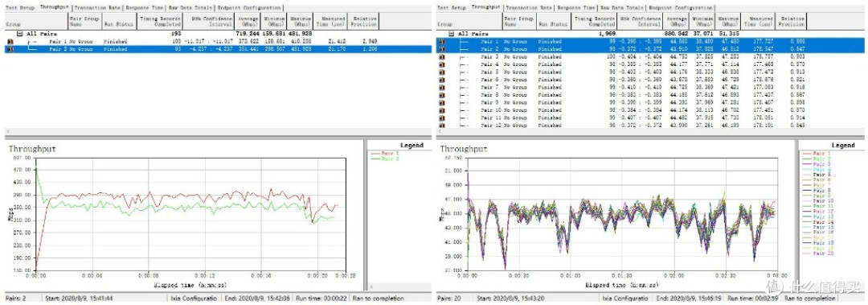The image size is (868, 305).
Task: Open Response Time tab in 2-pair window
Action: point(145,8)
